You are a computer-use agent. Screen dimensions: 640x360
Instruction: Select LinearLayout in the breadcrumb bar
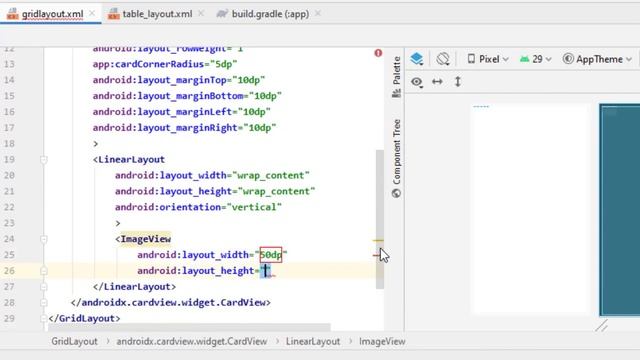pos(313,342)
